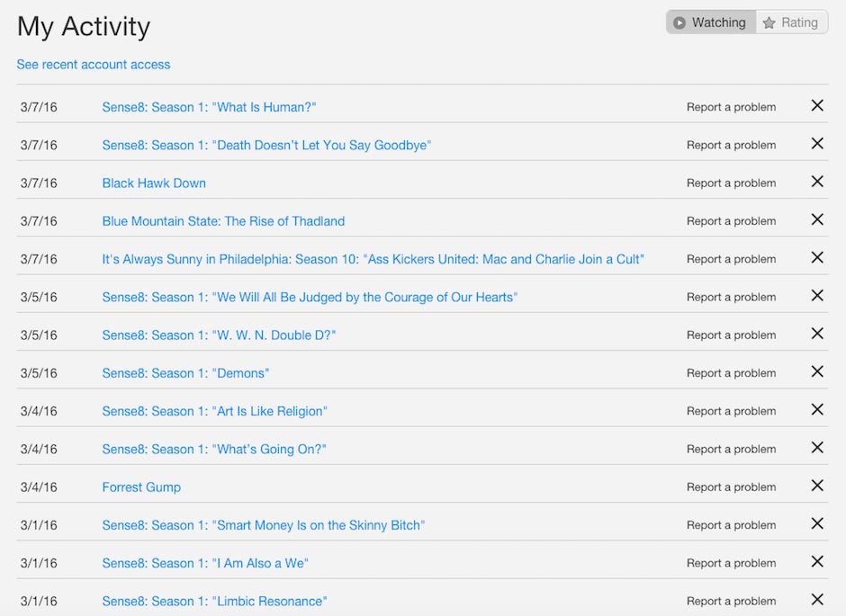Report a problem for Forrest Gump
The height and width of the screenshot is (616, 846).
tap(731, 487)
